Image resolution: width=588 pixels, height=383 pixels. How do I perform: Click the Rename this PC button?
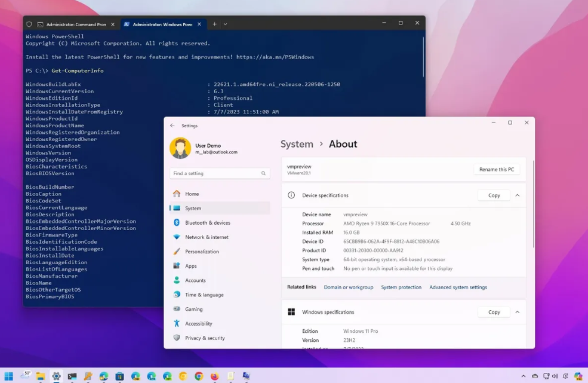(496, 169)
